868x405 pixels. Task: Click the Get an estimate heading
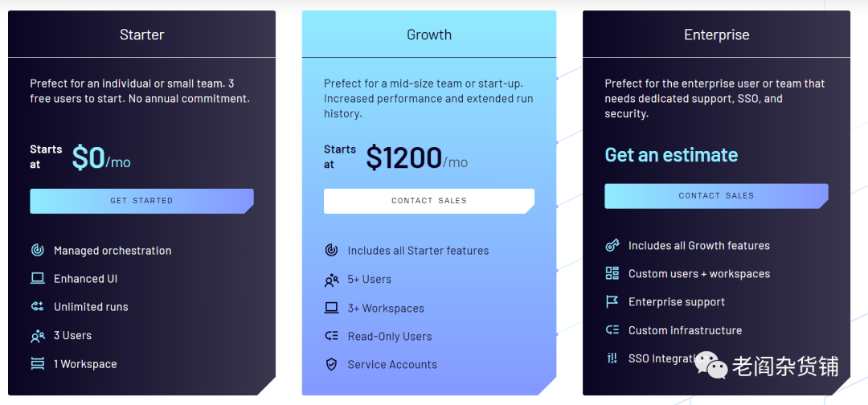tap(671, 155)
